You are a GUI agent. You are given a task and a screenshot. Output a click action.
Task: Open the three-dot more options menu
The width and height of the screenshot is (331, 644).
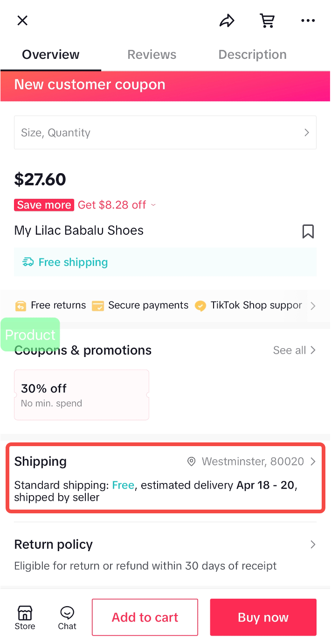pos(308,21)
